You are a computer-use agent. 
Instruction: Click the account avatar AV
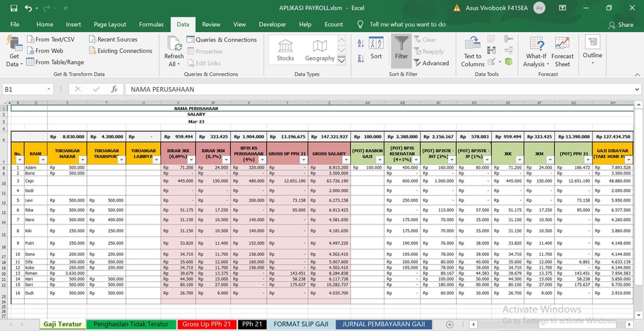coord(539,8)
